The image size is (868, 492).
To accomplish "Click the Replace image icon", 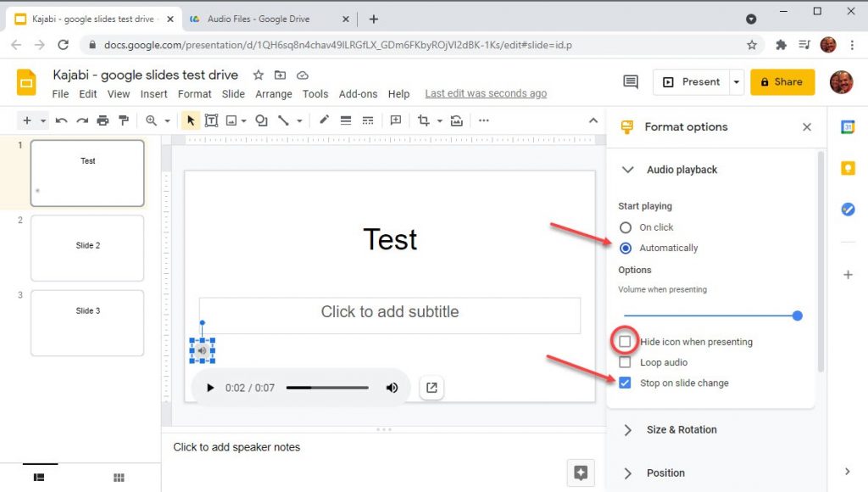I will click(457, 120).
